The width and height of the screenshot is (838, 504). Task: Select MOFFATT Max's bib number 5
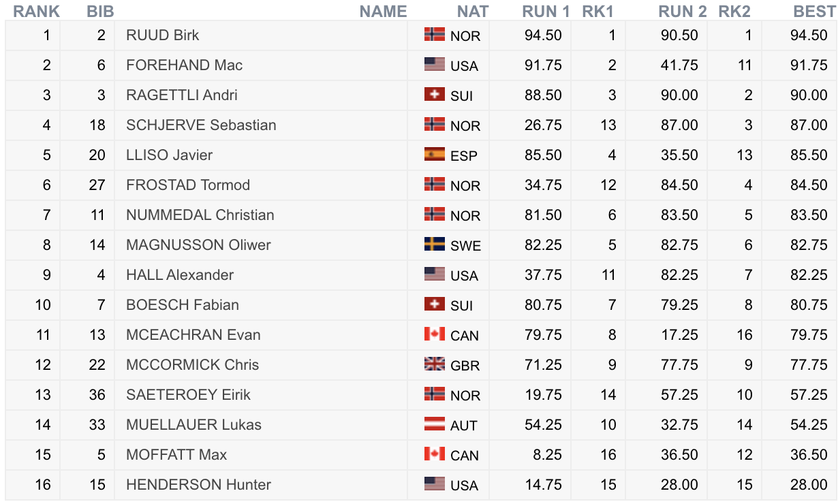point(101,454)
